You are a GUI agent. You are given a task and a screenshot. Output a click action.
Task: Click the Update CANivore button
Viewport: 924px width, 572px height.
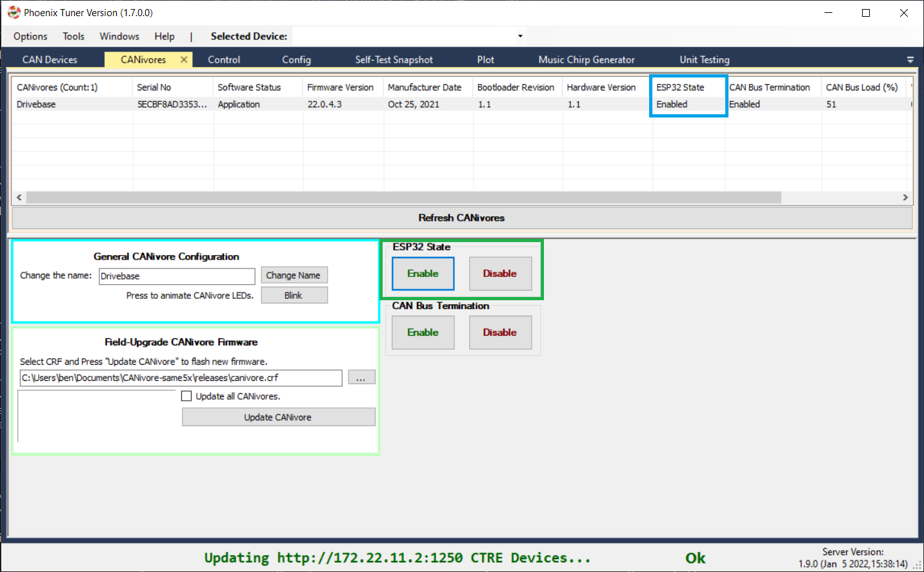tap(278, 417)
